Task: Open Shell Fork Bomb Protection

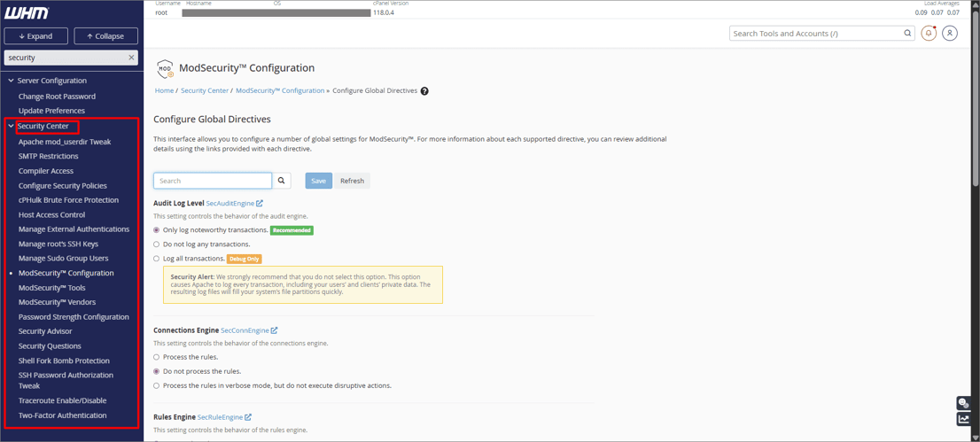Action: [64, 361]
